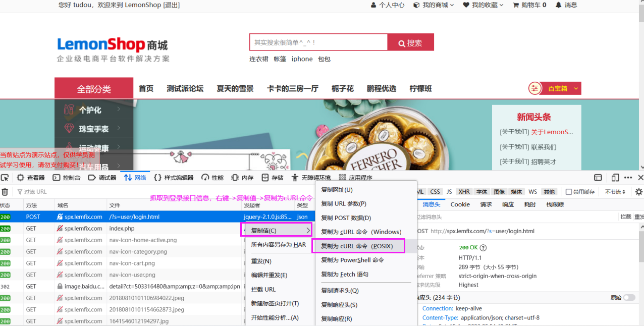Switch to the Cookie tab
Image resolution: width=644 pixels, height=326 pixels.
pos(460,204)
